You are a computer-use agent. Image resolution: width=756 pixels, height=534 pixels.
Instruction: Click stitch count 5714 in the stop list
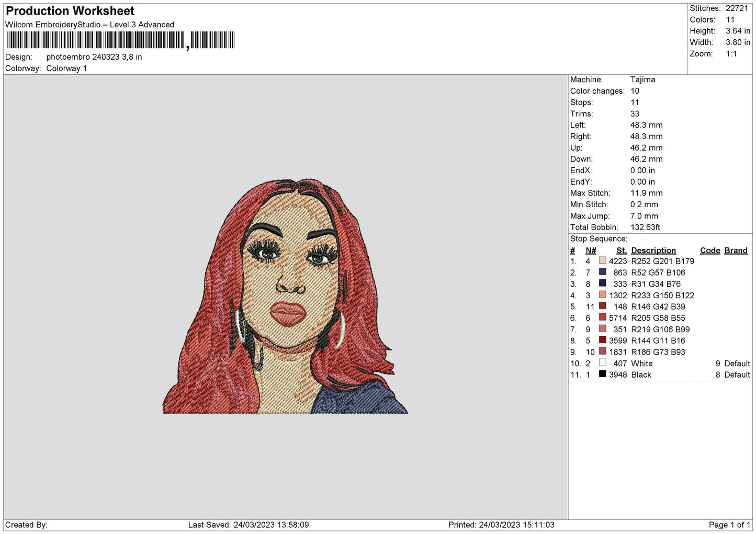618,318
